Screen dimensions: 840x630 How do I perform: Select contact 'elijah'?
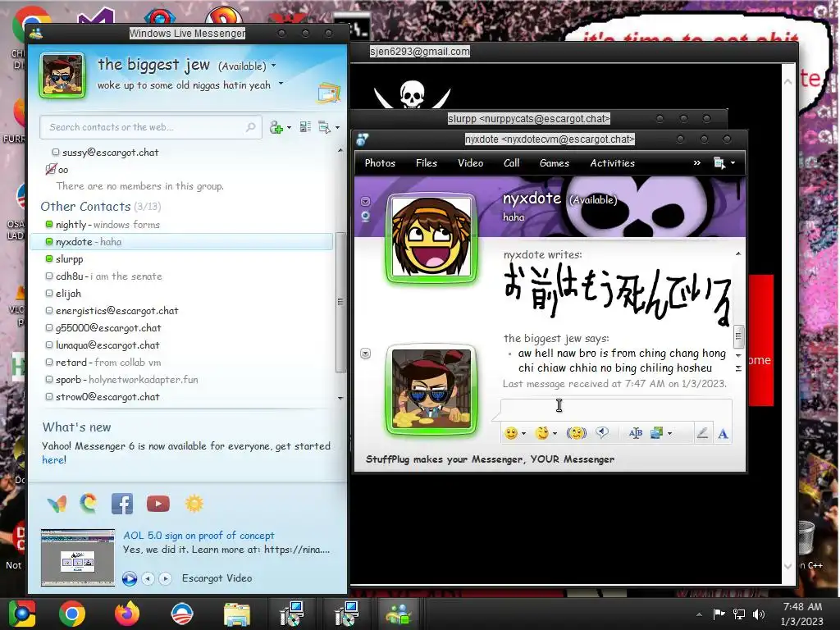point(181,294)
